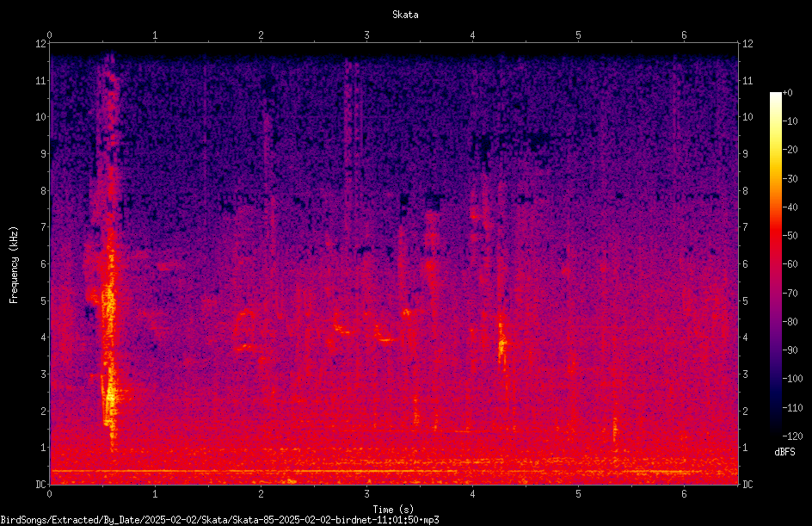Click the 1 second tick on the bottom time axis

coord(155,494)
